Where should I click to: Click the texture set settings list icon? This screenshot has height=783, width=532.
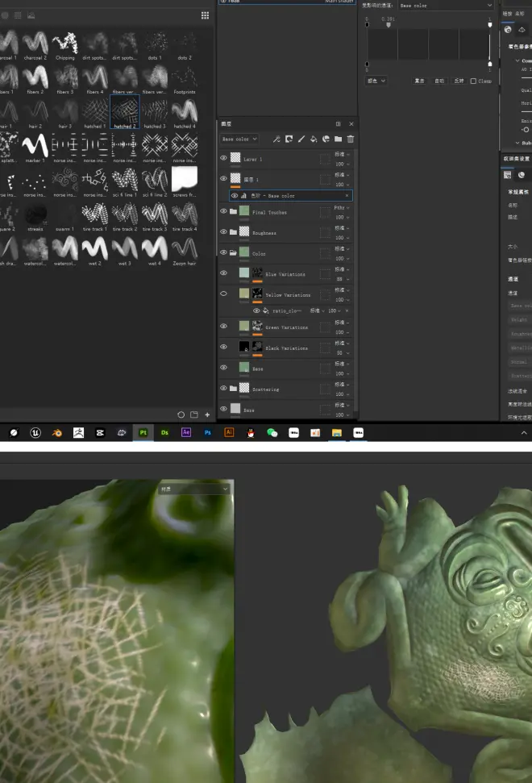[508, 175]
